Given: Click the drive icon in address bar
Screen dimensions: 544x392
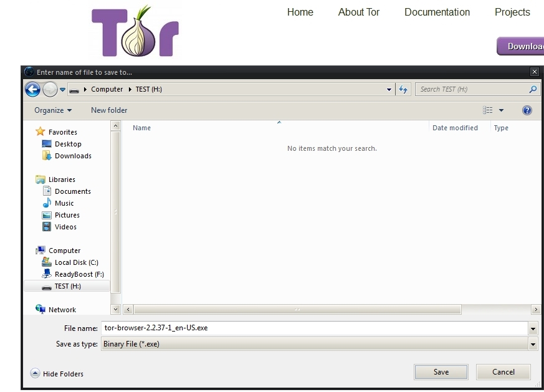Looking at the screenshot, I should 74,90.
